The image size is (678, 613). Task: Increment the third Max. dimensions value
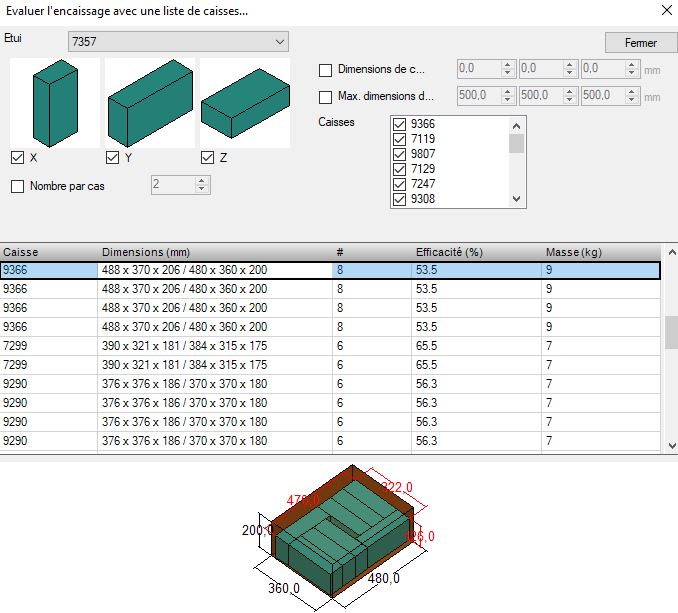(x=632, y=91)
